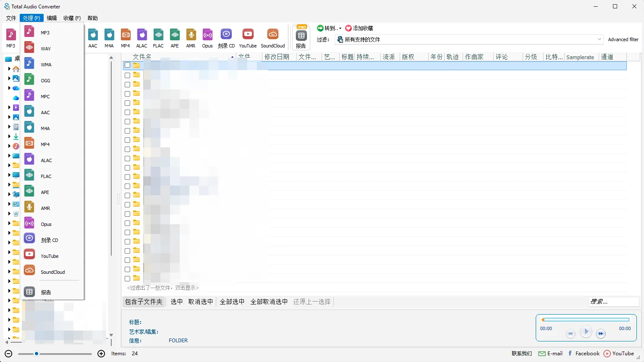Tick the checkbox of the last folder row
The width and height of the screenshot is (644, 362).
127,278
